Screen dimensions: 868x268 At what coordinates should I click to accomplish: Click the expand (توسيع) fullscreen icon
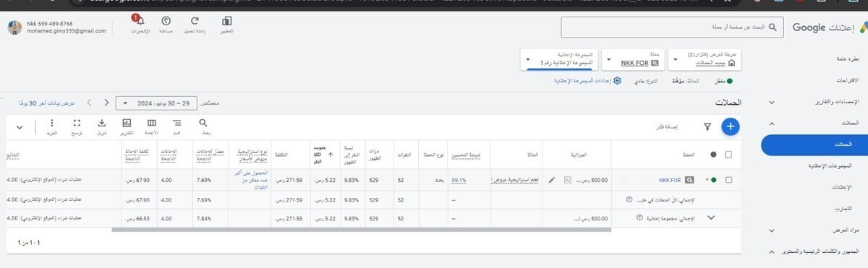(77, 123)
